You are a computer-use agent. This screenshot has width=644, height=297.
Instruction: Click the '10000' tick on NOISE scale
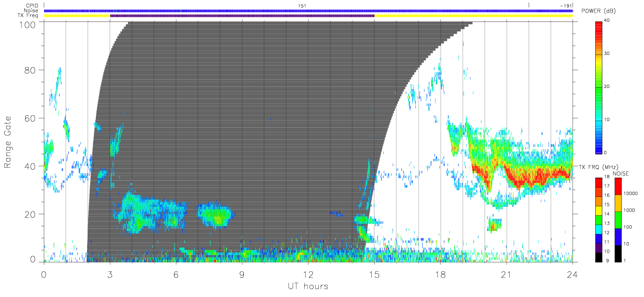coord(631,193)
